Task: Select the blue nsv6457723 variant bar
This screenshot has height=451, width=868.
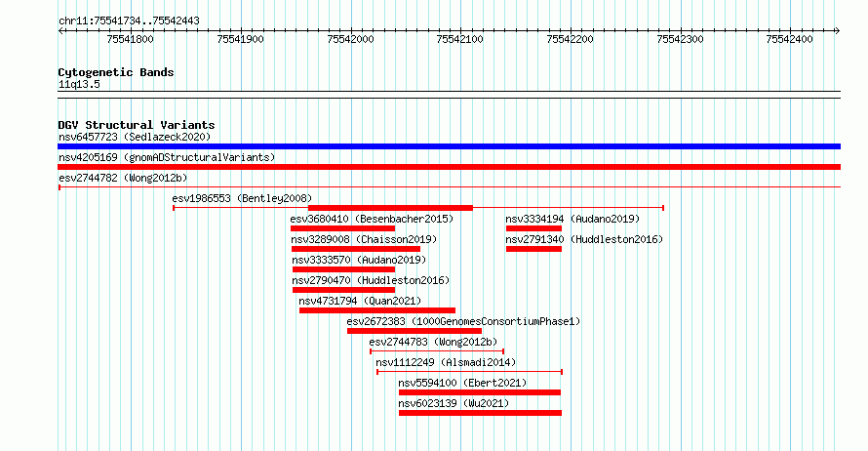Action: [x=449, y=146]
